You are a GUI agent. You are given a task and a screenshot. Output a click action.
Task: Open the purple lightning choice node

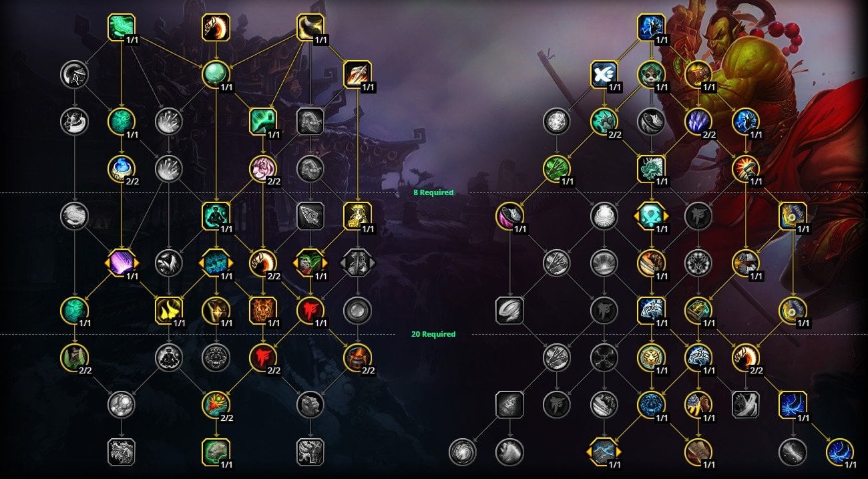122,263
